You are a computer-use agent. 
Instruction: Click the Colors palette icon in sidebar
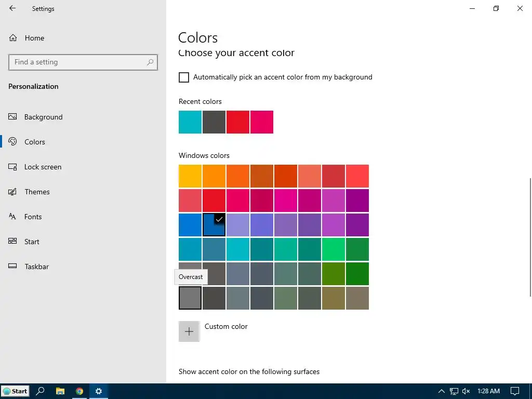[12, 141]
